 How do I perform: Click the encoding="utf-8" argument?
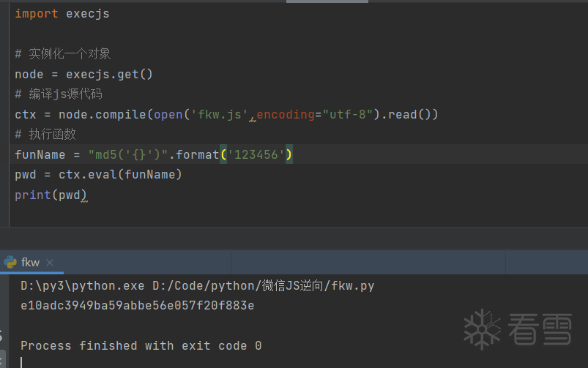point(316,114)
